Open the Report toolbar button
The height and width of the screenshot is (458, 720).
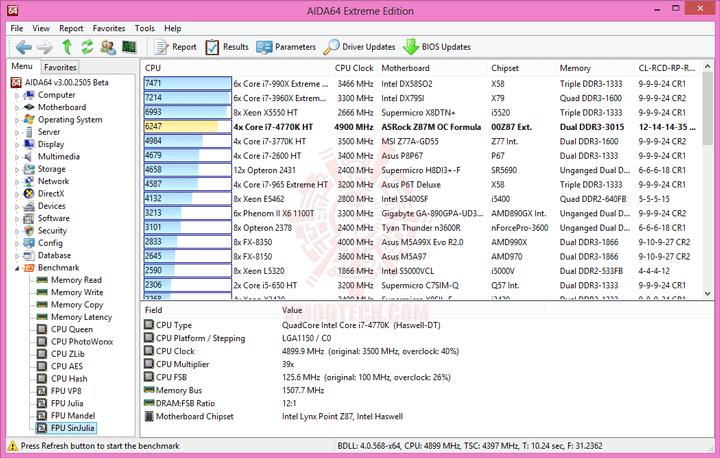(x=175, y=47)
